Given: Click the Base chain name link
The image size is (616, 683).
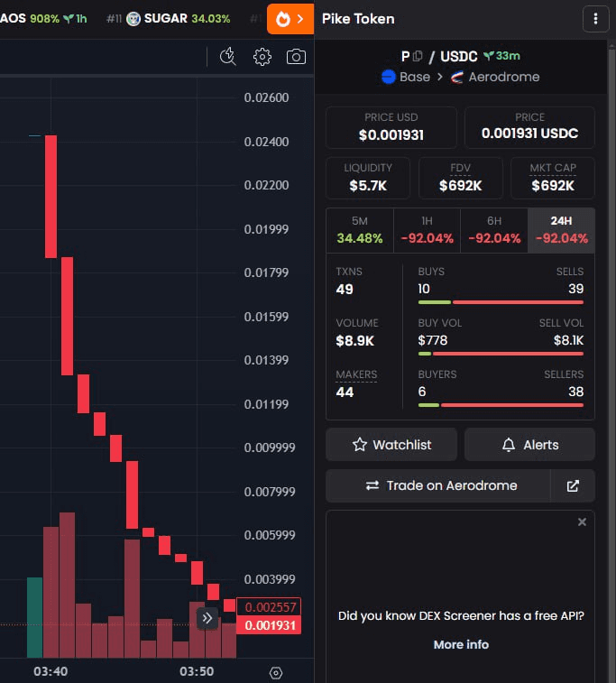Looking at the screenshot, I should [x=415, y=77].
